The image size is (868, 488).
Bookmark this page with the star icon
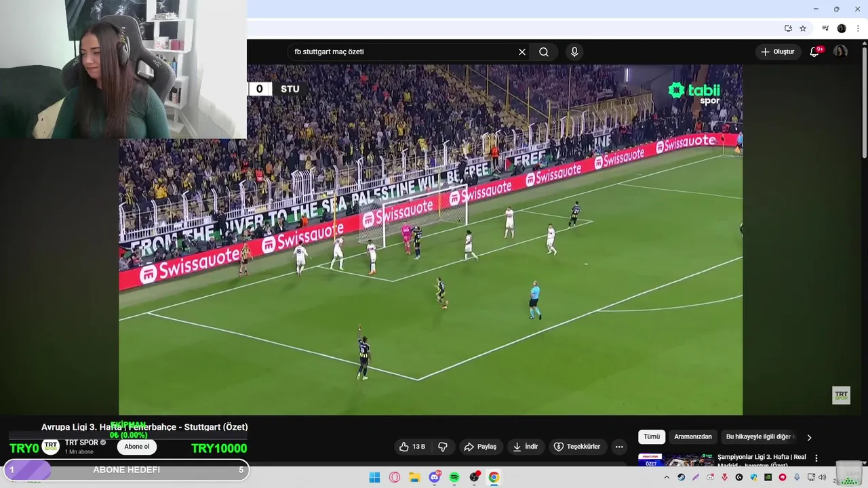point(803,28)
